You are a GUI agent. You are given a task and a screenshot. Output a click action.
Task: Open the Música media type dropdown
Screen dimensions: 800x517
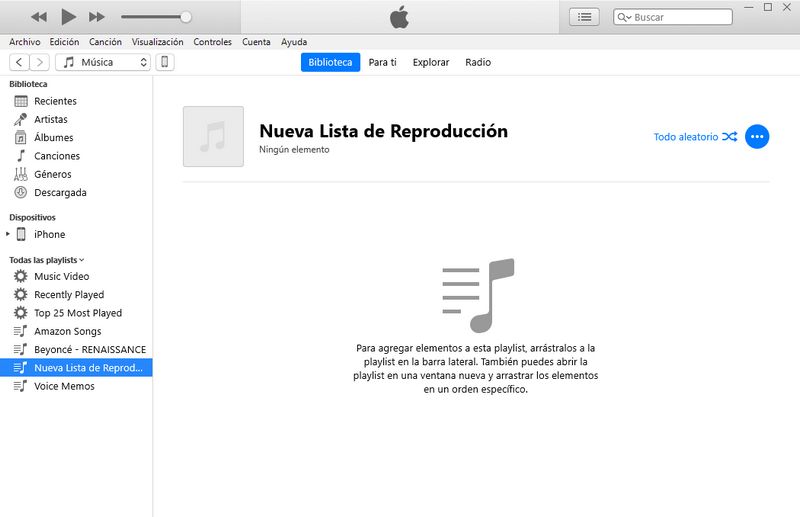pyautogui.click(x=103, y=62)
